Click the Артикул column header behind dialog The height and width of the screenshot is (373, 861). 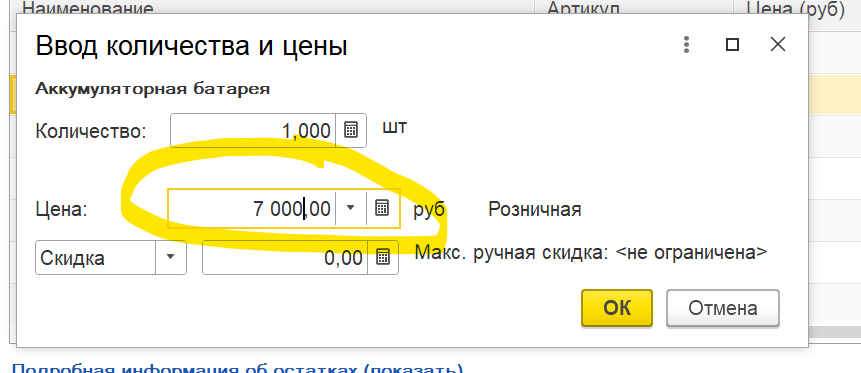pos(584,8)
